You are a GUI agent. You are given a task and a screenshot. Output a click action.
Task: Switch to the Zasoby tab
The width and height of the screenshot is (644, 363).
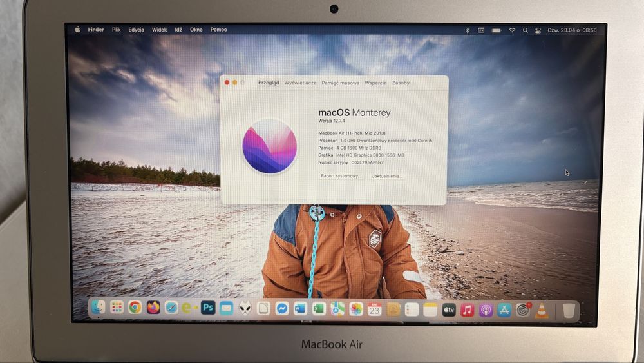click(x=401, y=83)
